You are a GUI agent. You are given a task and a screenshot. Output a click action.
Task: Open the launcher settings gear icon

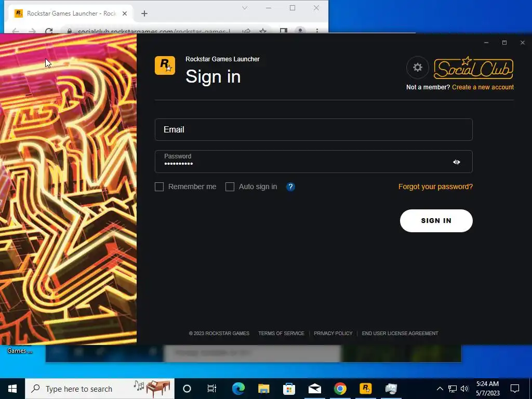click(417, 68)
